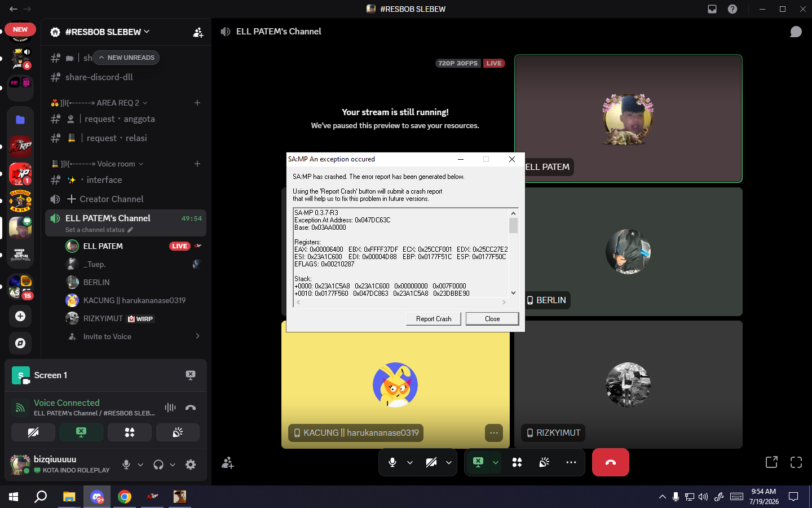Enter full screen mode for the call

(796, 462)
